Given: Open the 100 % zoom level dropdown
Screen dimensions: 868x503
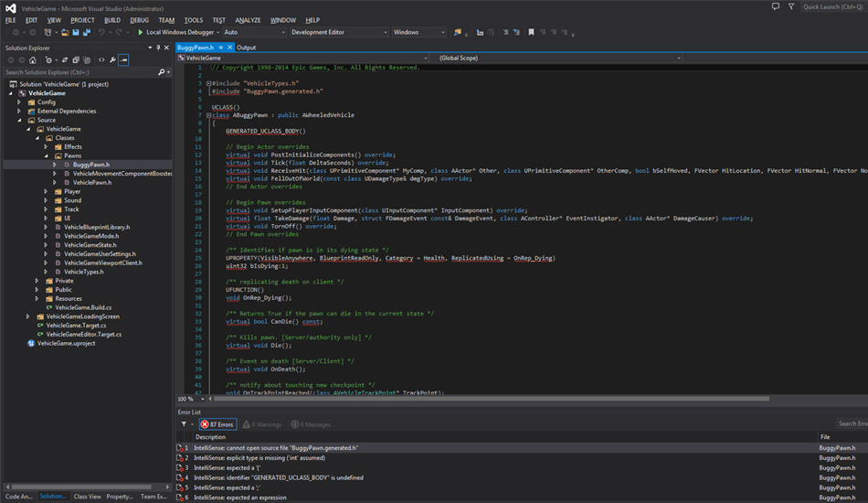Looking at the screenshot, I should [202, 399].
